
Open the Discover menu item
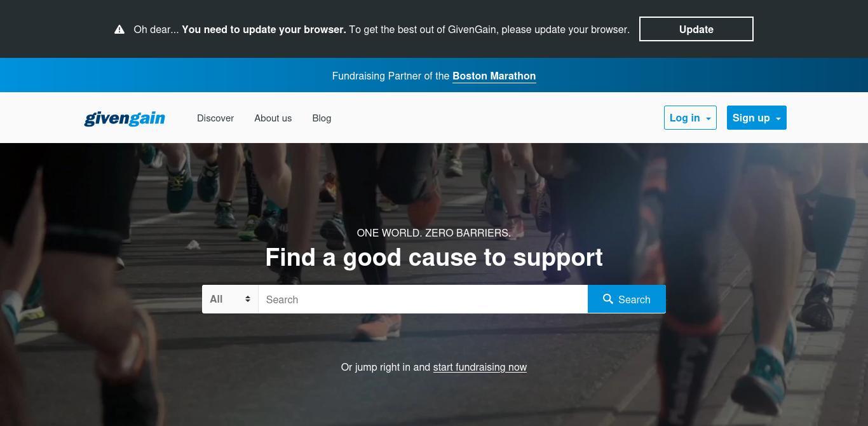coord(215,118)
